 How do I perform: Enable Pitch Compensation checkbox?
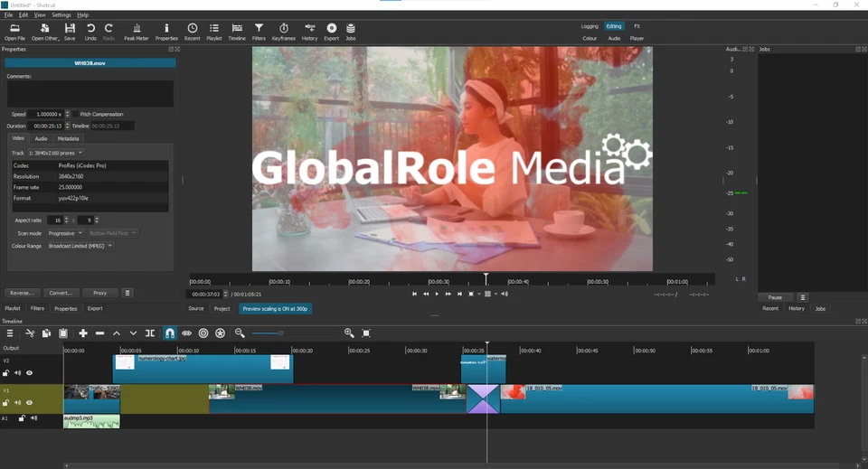pos(76,114)
